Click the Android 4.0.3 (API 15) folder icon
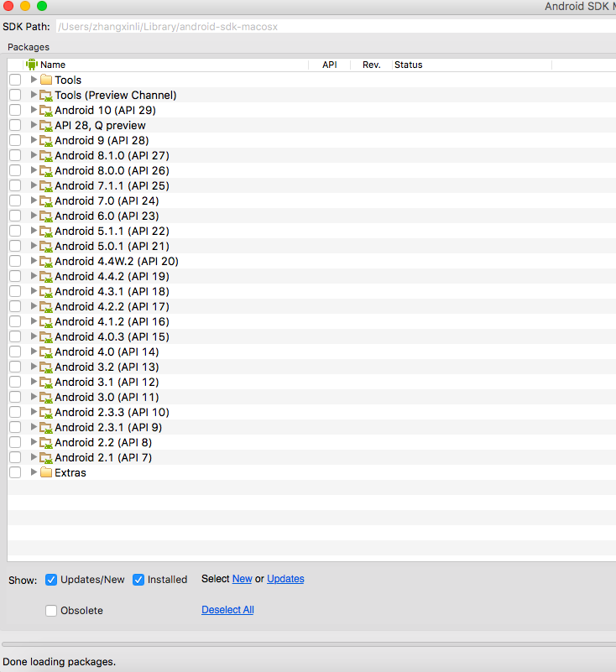 point(46,337)
